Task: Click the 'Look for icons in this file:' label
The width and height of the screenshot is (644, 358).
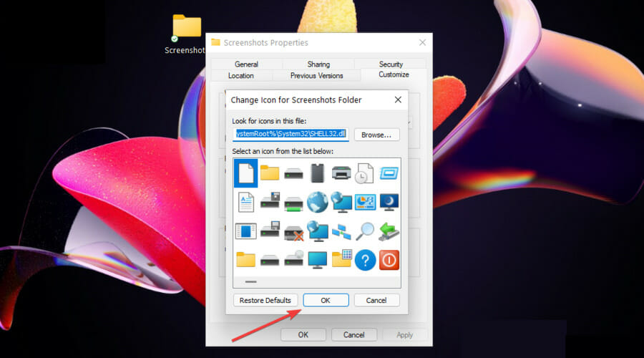Action: coord(269,121)
